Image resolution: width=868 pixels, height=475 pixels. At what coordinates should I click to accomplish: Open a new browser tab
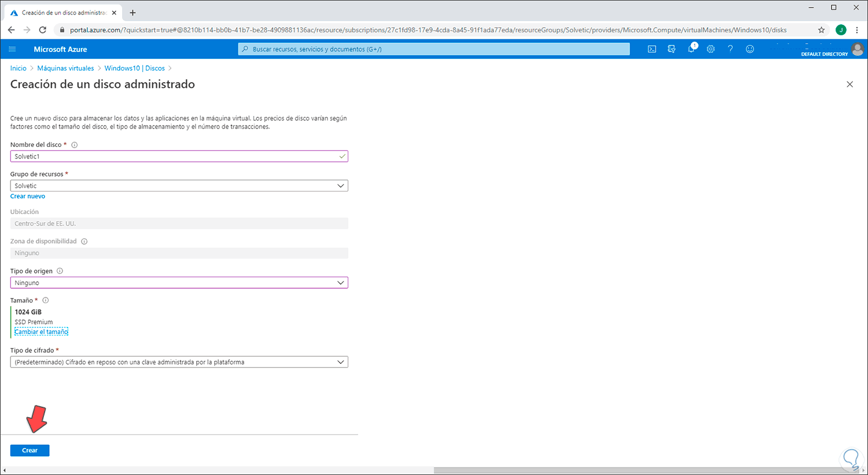(x=133, y=13)
